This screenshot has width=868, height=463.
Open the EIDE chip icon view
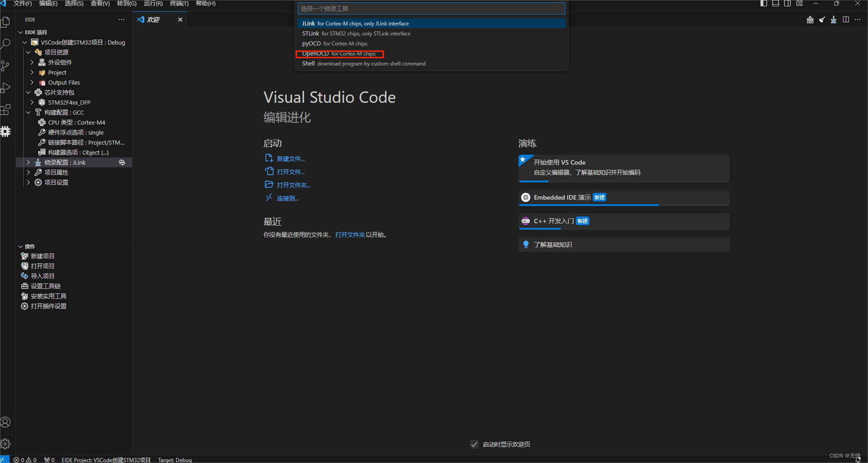tap(5, 131)
